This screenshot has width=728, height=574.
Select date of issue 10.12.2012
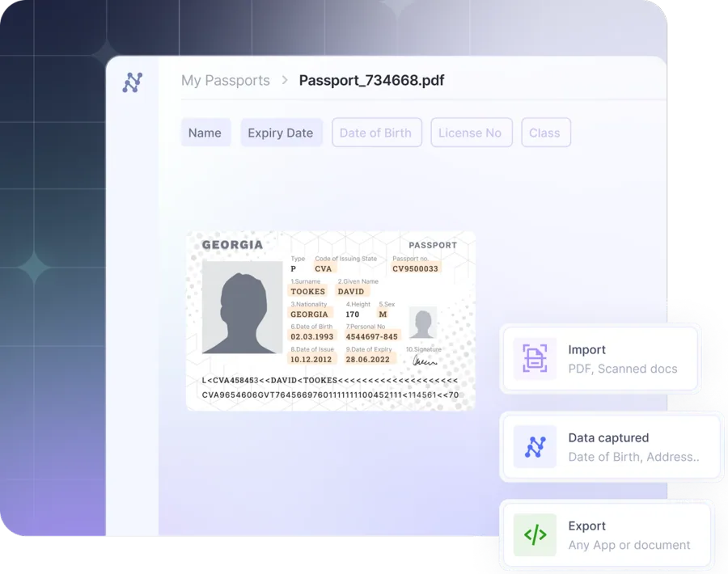(x=311, y=359)
